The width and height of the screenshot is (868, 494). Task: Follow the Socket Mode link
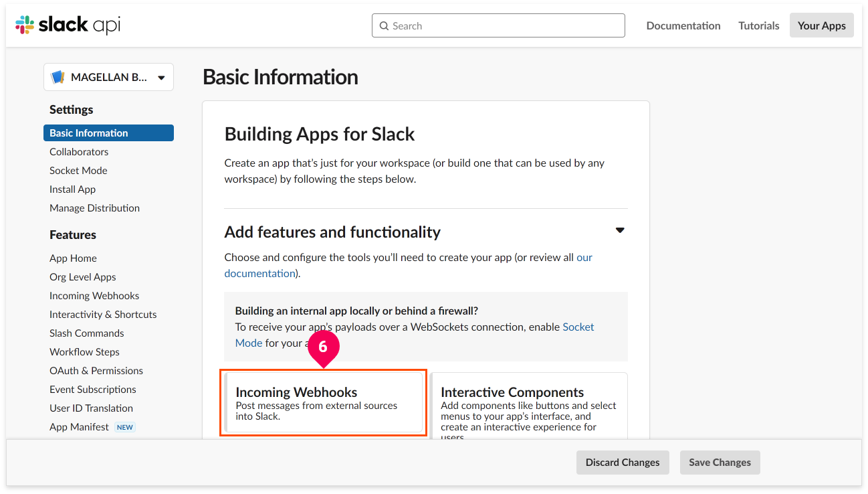click(578, 327)
